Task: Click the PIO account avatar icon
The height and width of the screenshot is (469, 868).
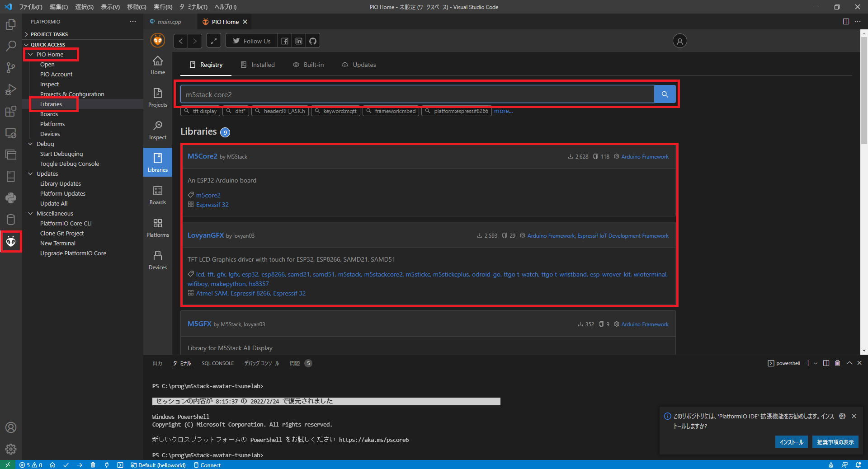Action: pyautogui.click(x=679, y=41)
